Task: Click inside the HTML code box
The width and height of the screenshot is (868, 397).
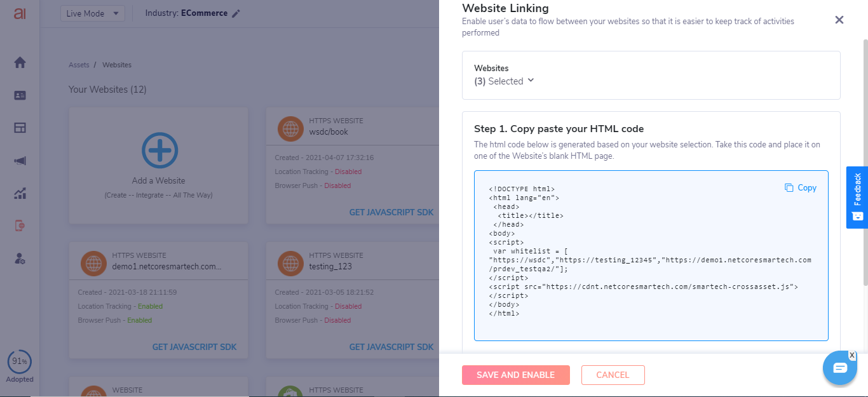Action: pos(651,255)
